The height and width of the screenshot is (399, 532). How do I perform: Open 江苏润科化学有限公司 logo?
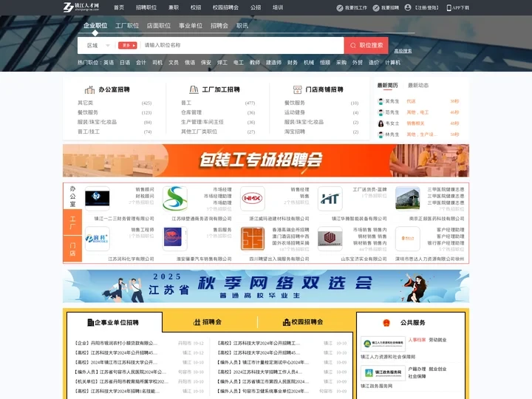[98, 239]
